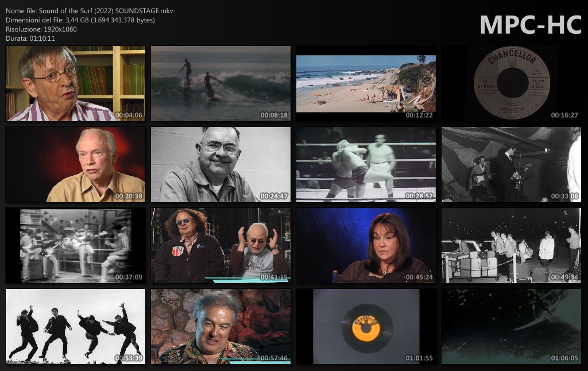Click the 'Durata: 01:10:11' text
The width and height of the screenshot is (588, 371).
pos(30,38)
